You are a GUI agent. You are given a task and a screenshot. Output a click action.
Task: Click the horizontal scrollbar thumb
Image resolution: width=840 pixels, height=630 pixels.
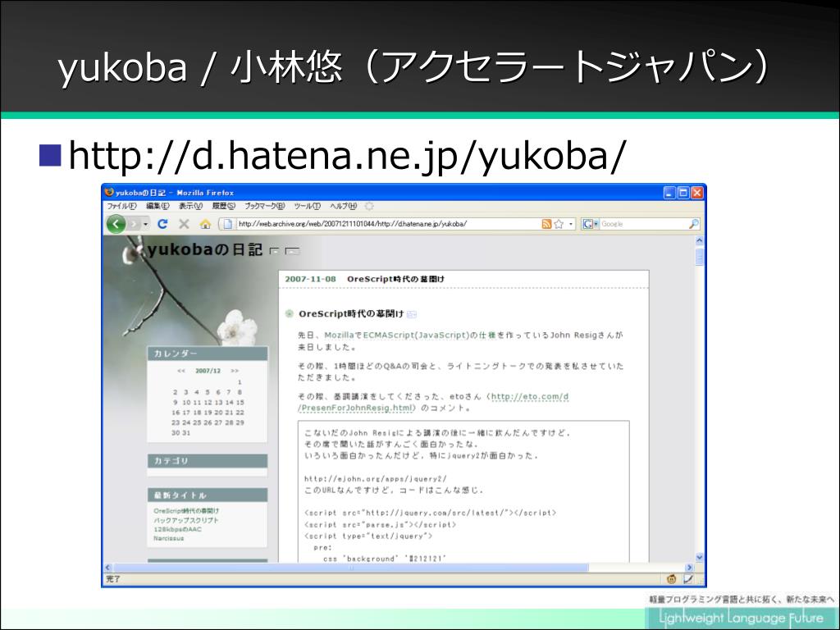click(x=351, y=568)
